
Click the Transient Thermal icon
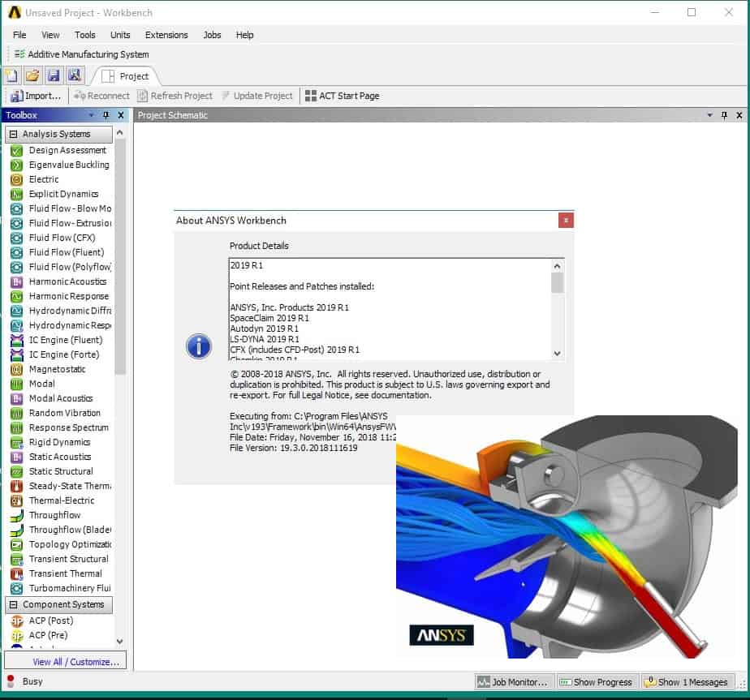click(x=17, y=573)
